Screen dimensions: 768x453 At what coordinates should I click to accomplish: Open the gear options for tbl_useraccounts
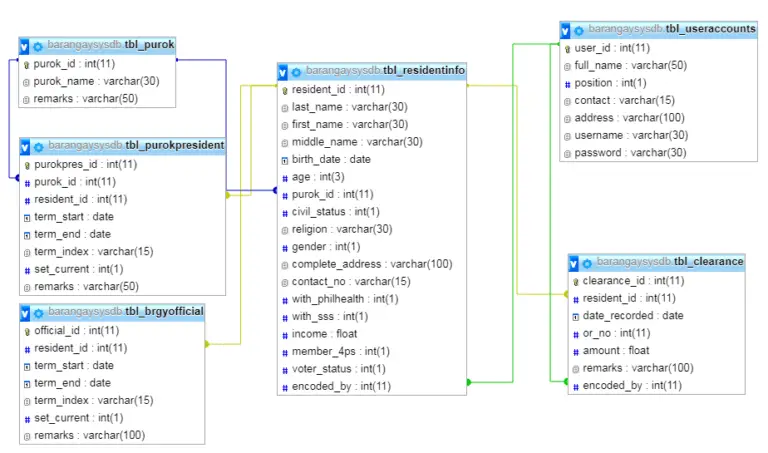(579, 30)
